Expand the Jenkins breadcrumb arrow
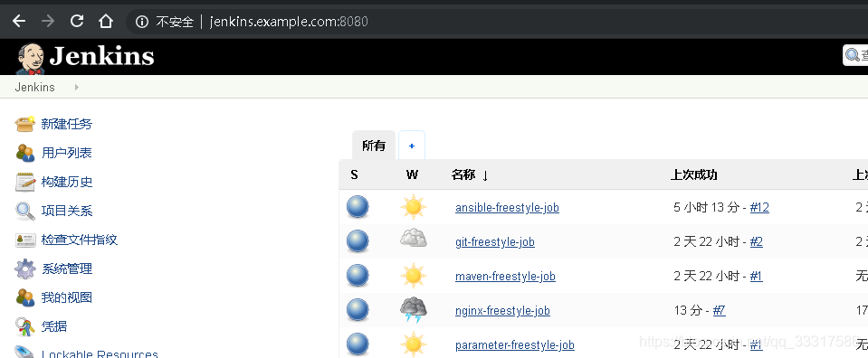This screenshot has height=358, width=868. (76, 88)
